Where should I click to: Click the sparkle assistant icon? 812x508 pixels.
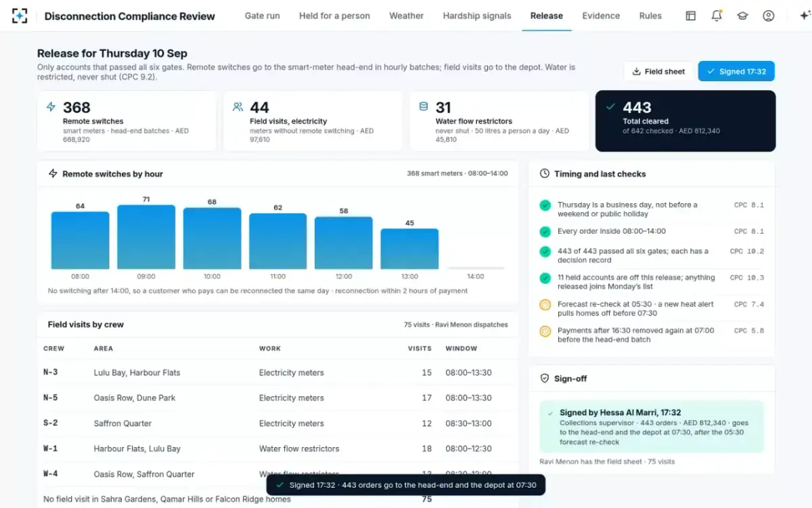pos(805,16)
